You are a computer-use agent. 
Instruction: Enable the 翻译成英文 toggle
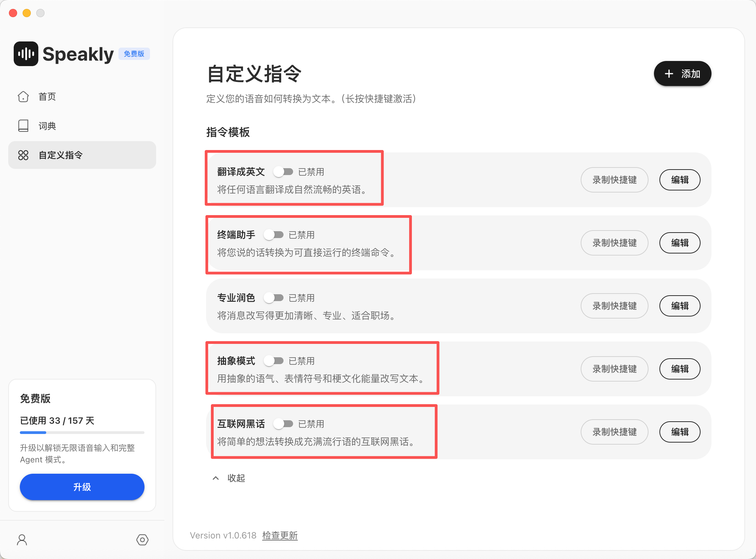283,172
